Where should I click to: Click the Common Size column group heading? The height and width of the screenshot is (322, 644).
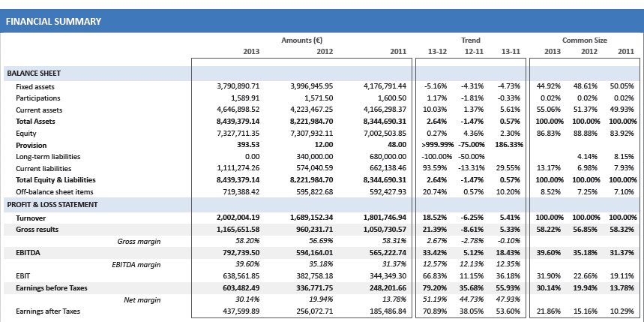tap(585, 40)
